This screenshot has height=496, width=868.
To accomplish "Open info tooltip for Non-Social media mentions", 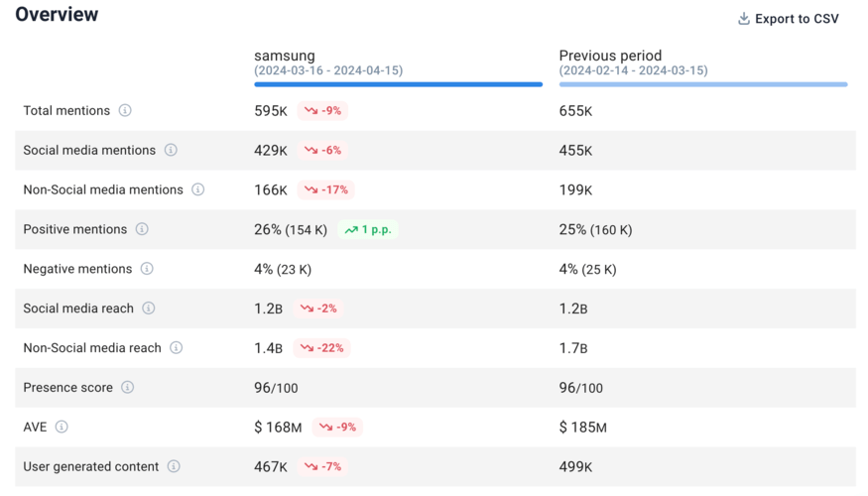I will pos(198,189).
